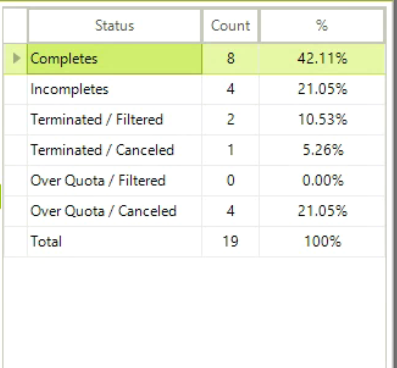Image resolution: width=397 pixels, height=368 pixels.
Task: Select the Terminated / Filtered row
Action: click(194, 120)
